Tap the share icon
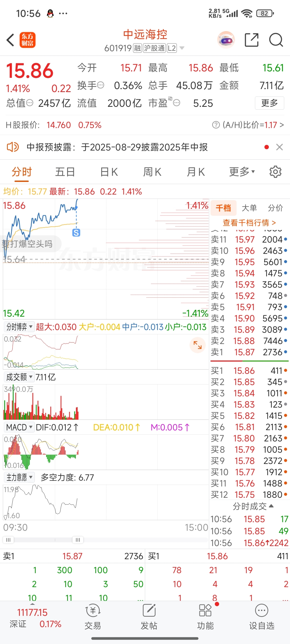Viewport: 290px width, 644px height. pos(252,40)
